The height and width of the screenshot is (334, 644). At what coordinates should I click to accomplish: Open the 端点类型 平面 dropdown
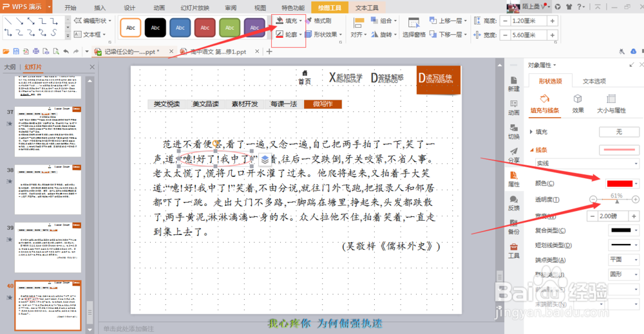pos(623,259)
